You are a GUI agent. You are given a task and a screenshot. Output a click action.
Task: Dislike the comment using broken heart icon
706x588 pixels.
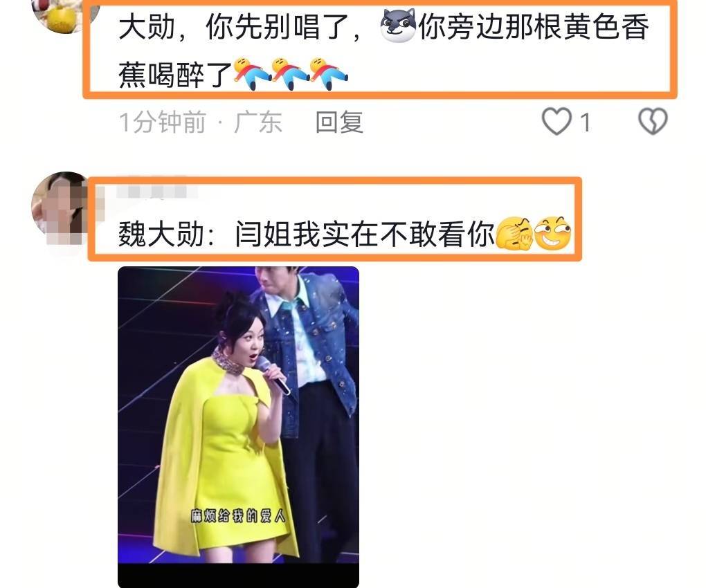[653, 122]
